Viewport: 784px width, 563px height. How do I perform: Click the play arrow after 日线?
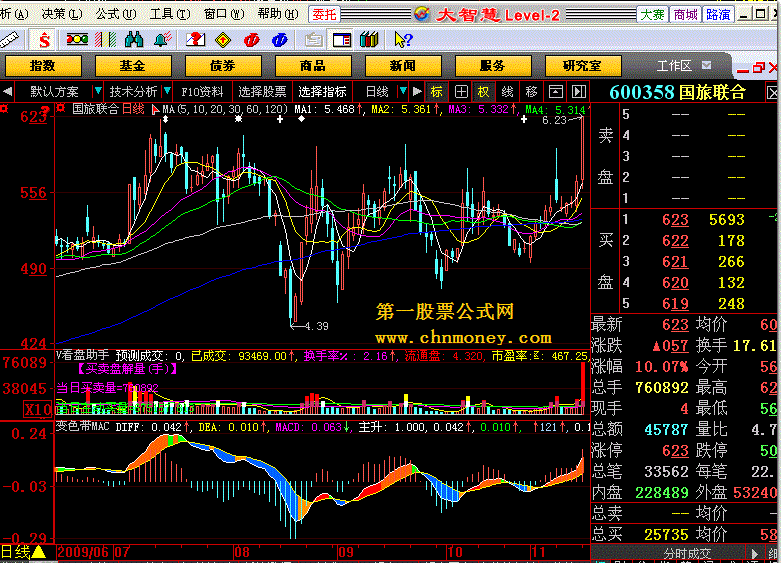[x=417, y=92]
